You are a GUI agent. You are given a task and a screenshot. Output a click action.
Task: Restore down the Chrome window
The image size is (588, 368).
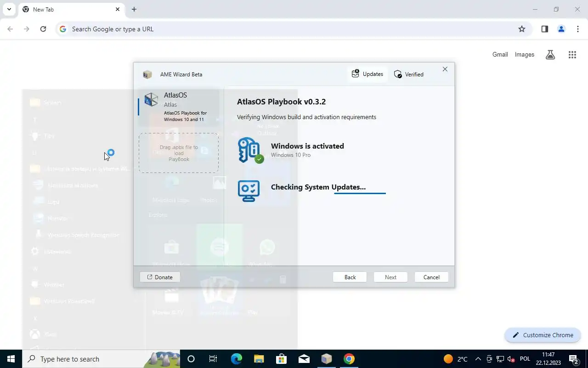coord(556,9)
